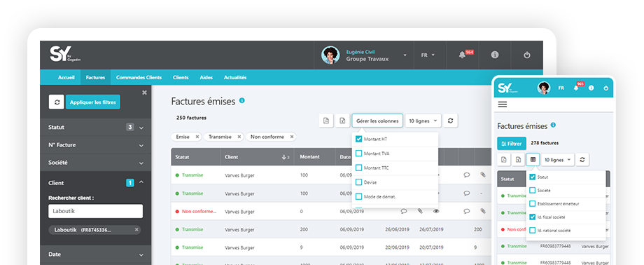Open the hamburger menu in mobile view
The image size is (644, 265).
503,104
